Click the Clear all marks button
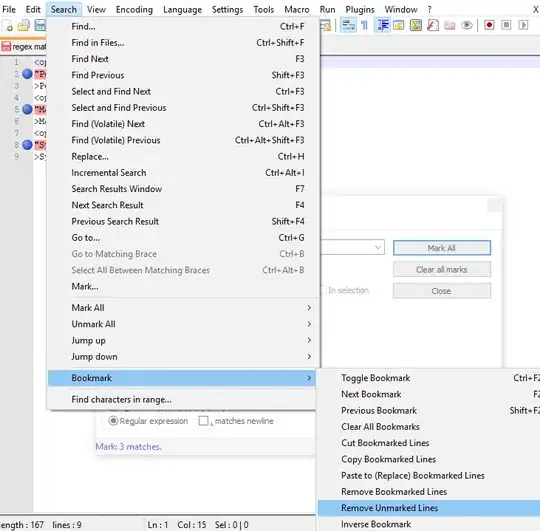The height and width of the screenshot is (531, 540). coord(442,269)
